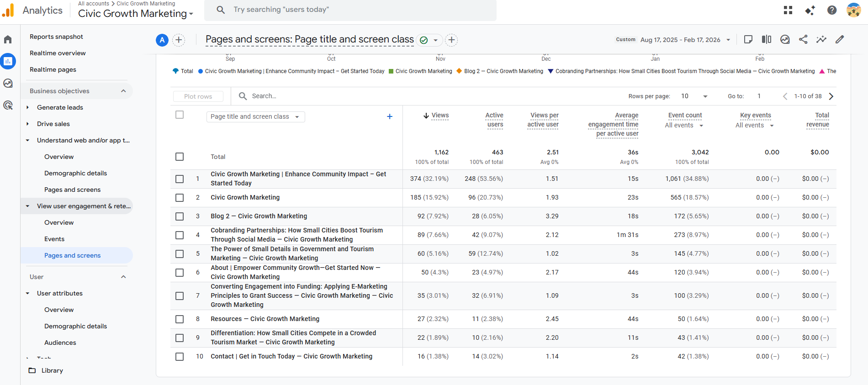Change the Rows per page dropdown

(694, 96)
